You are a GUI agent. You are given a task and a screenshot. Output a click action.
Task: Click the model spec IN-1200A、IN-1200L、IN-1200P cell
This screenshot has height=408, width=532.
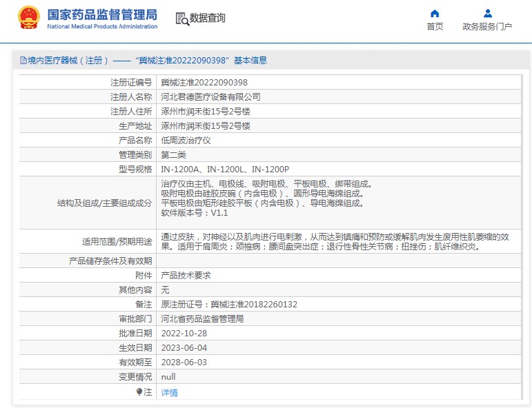pos(225,169)
